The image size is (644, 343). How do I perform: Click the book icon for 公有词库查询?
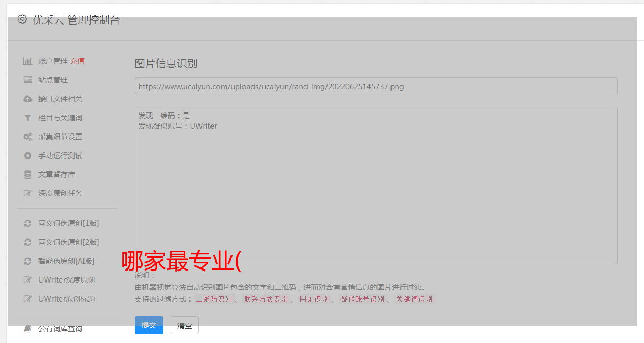pos(28,329)
